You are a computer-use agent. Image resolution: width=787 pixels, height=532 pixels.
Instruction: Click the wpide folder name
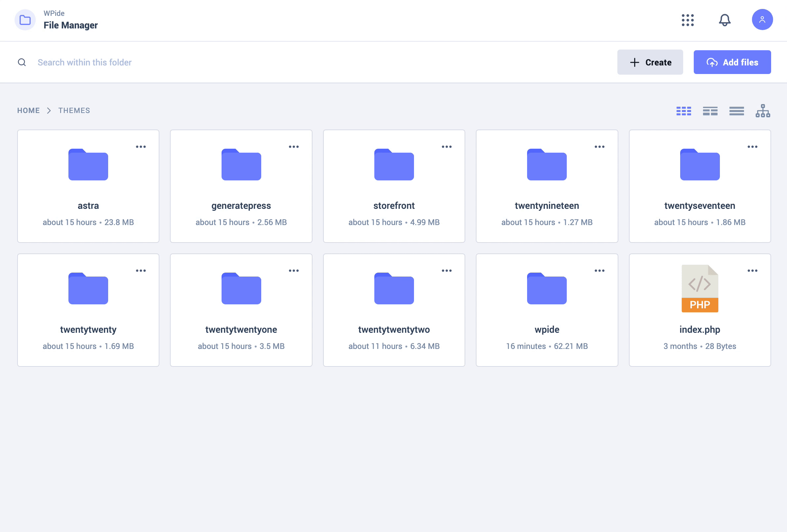(x=547, y=330)
